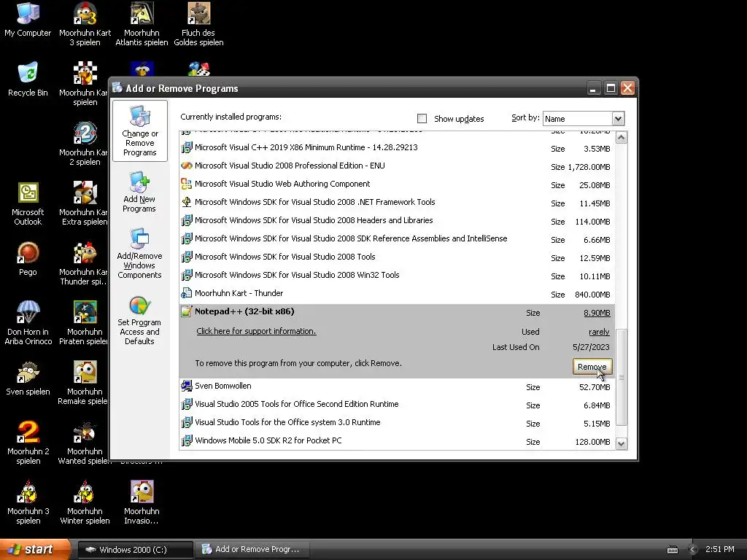
Task: Minimize the Add or Remove Programs window
Action: 593,88
